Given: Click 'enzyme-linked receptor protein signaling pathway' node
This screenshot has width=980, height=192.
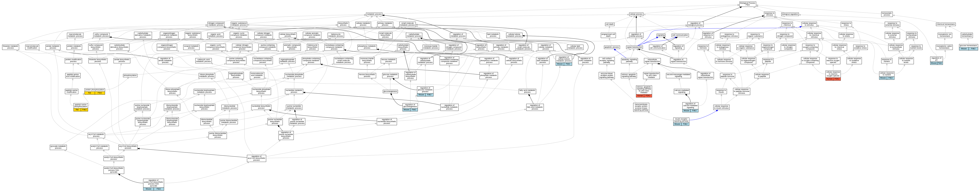Looking at the screenshot, I should click(607, 75).
